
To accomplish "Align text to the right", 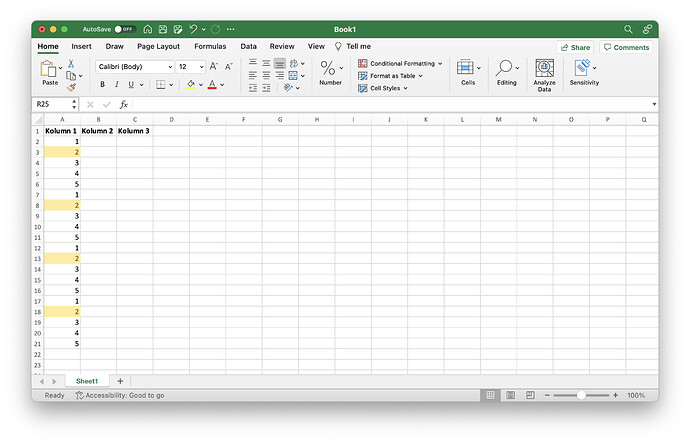I will (279, 75).
